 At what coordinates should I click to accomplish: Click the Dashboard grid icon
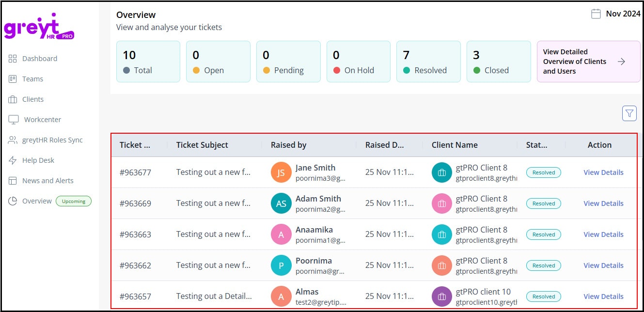(x=13, y=59)
